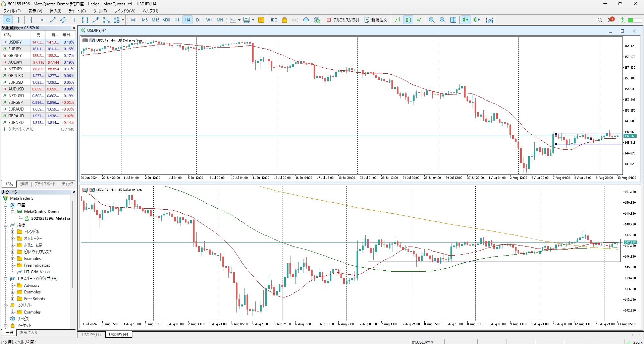This screenshot has height=344, width=644.
Task: Toggle the アルゴリズム取引 algo trading button
Action: click(343, 20)
